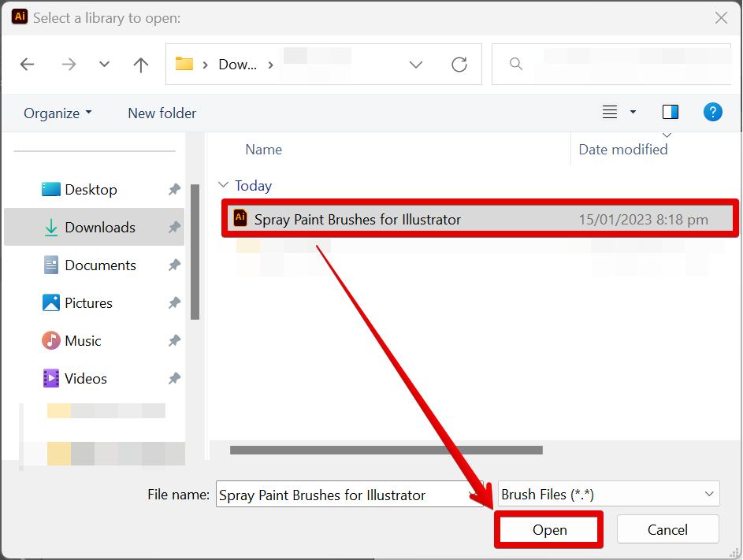Viewport: 743px width, 560px height.
Task: Click the Back navigation arrow
Action: [x=27, y=64]
